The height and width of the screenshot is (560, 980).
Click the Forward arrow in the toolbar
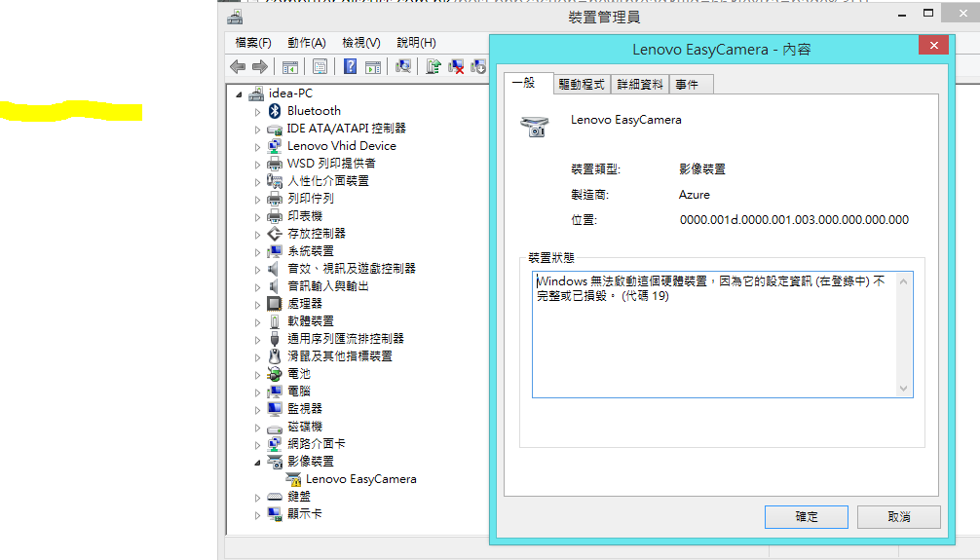point(260,66)
